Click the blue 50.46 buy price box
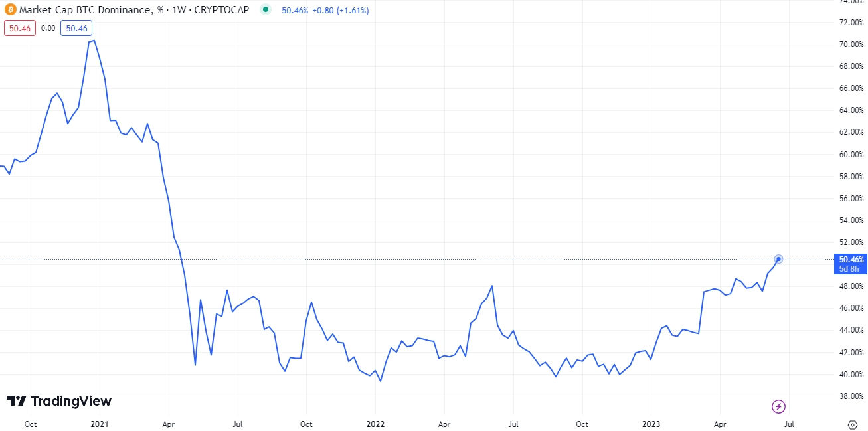The image size is (868, 431). point(76,28)
